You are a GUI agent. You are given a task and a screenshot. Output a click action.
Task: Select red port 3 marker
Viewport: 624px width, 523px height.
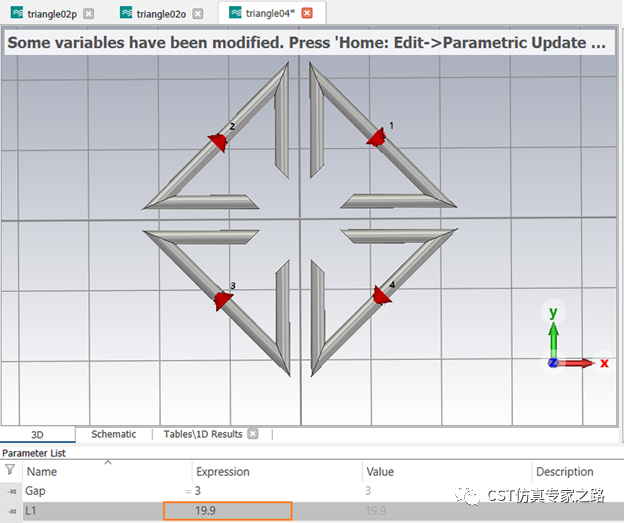(x=223, y=301)
